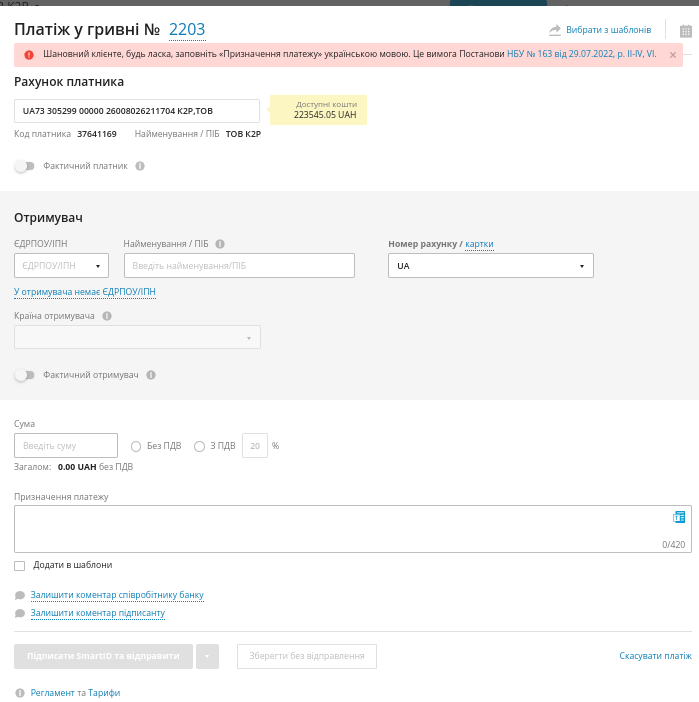Click the bank employee comment bubble icon
Viewport: 699px width, 702px height.
coord(20,595)
